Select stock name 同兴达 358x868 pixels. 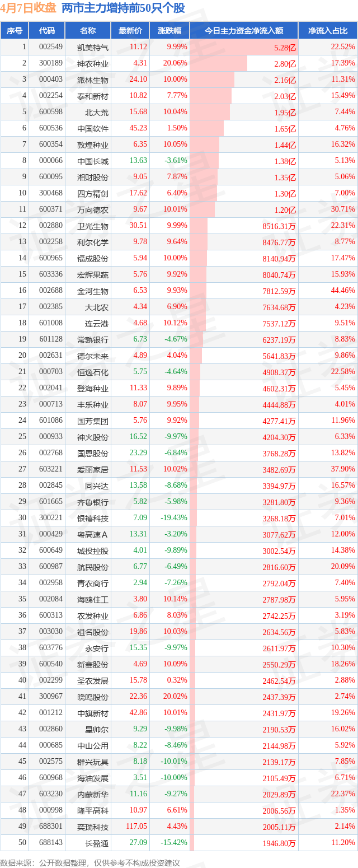pyautogui.click(x=97, y=486)
